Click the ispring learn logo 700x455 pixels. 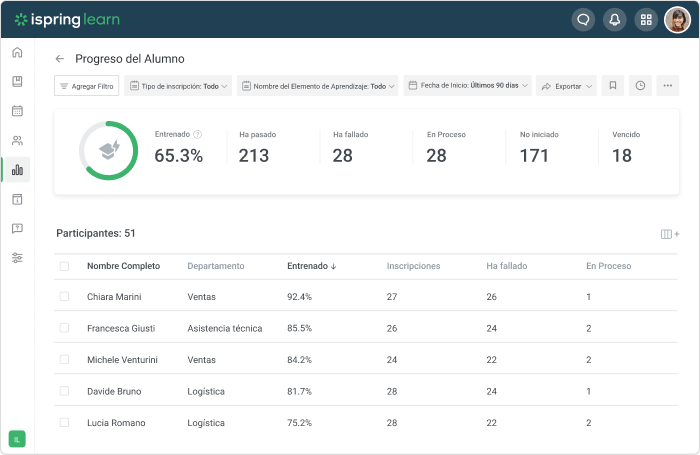[67, 20]
